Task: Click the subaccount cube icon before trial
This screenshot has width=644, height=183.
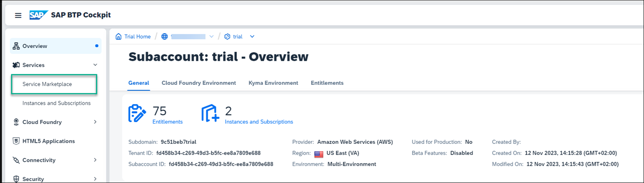Action: 227,36
